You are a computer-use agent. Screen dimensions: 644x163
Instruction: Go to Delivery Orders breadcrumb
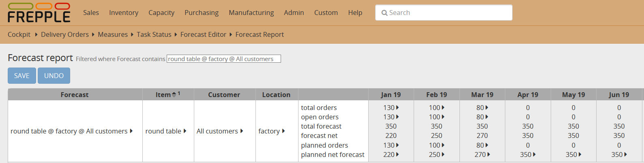point(65,34)
